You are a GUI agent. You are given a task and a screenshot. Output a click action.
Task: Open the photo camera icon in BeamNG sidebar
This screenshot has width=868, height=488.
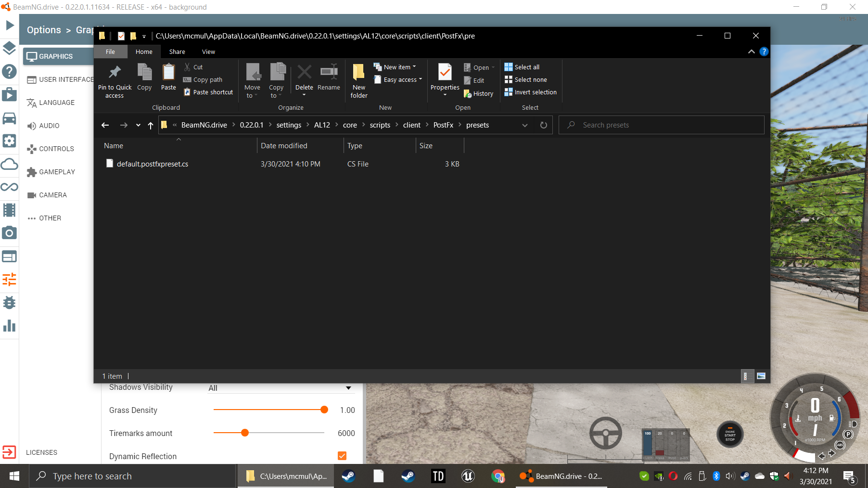tap(10, 233)
